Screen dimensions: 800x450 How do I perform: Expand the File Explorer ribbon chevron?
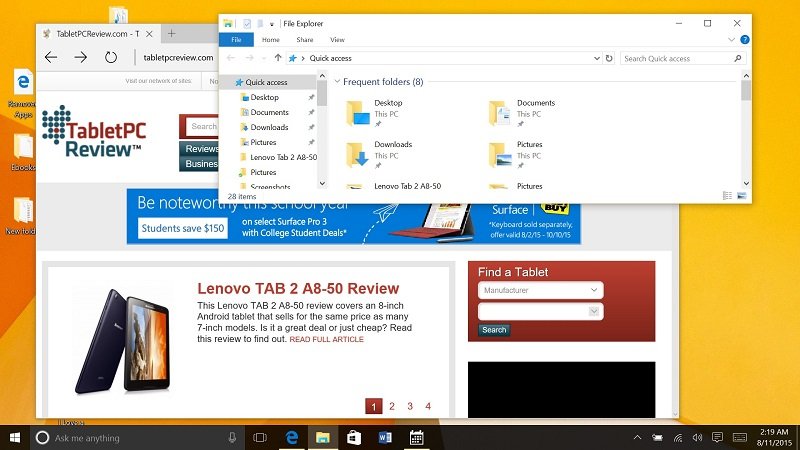(731, 40)
